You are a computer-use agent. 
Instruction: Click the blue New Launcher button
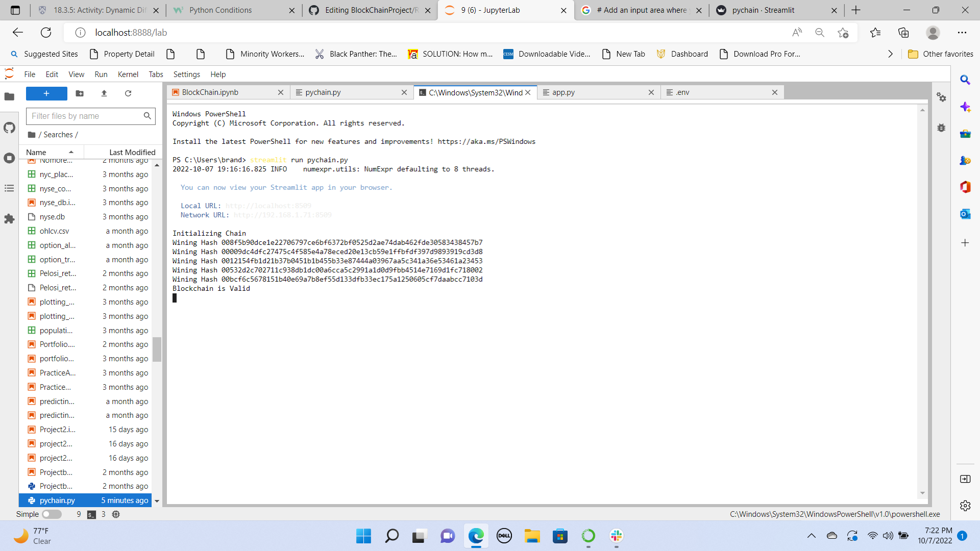point(46,93)
